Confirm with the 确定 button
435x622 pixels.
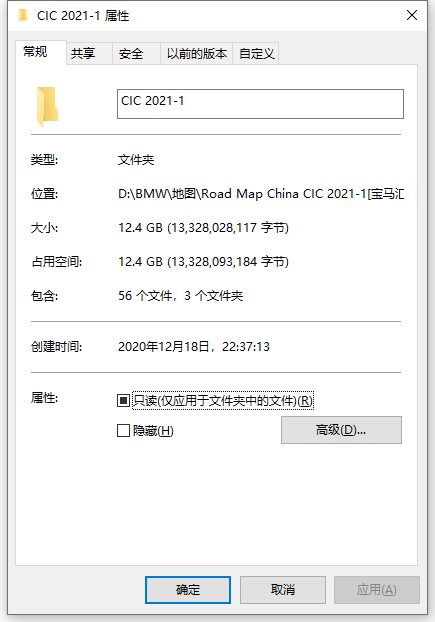[x=188, y=590]
